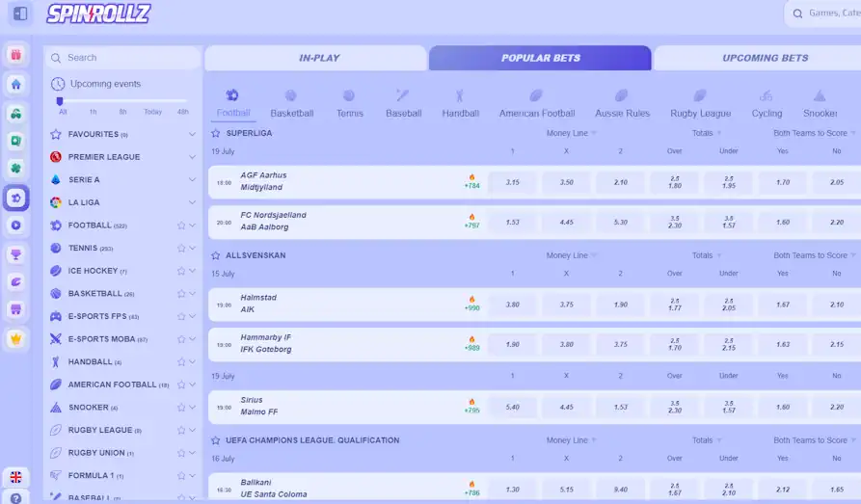Viewport: 861px width, 504px height.
Task: Select the American Football sport tab
Action: click(x=536, y=104)
